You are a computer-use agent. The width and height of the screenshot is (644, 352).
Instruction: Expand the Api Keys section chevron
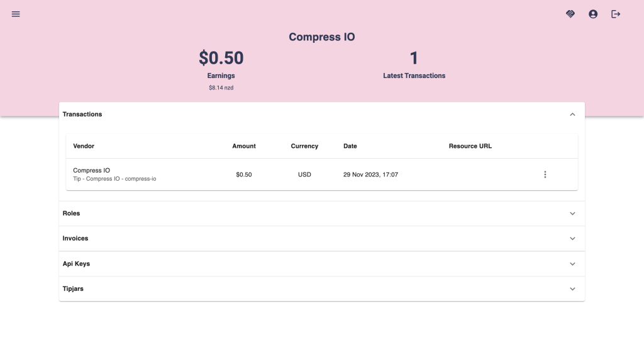coord(572,264)
